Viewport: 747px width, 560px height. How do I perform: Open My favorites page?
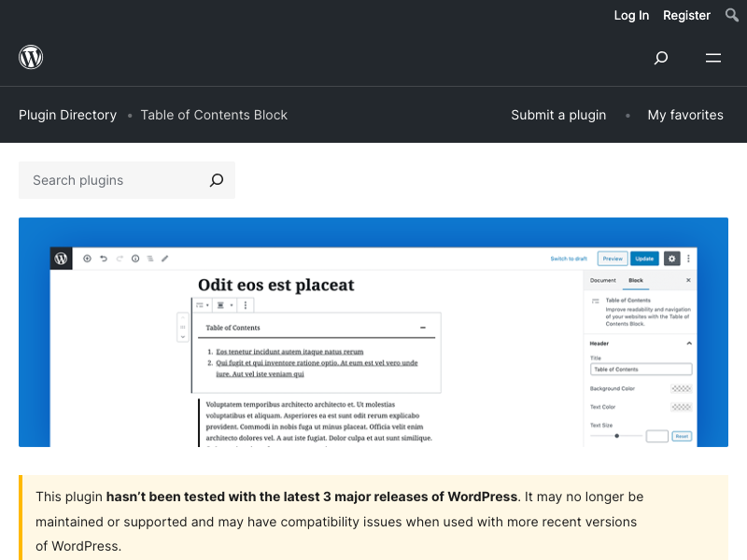pyautogui.click(x=685, y=115)
